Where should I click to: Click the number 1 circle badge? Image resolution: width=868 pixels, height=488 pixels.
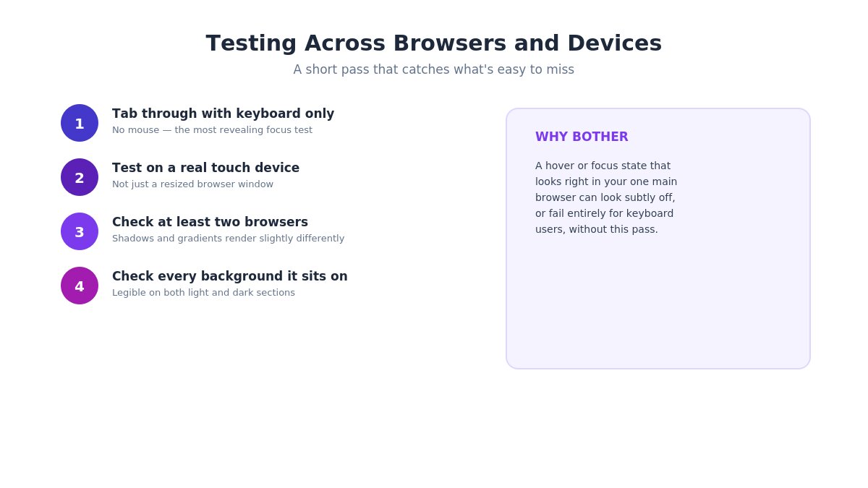tap(80, 123)
